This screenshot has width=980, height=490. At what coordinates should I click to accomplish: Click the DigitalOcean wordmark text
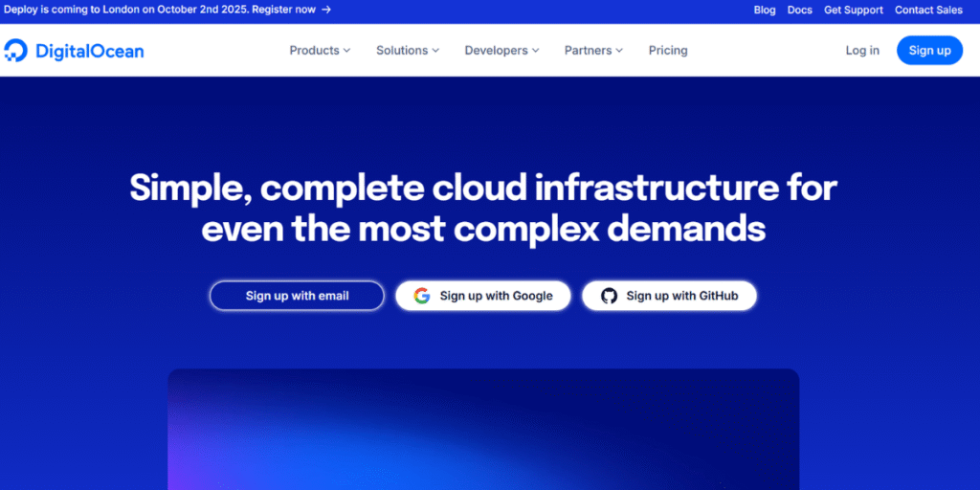(89, 51)
